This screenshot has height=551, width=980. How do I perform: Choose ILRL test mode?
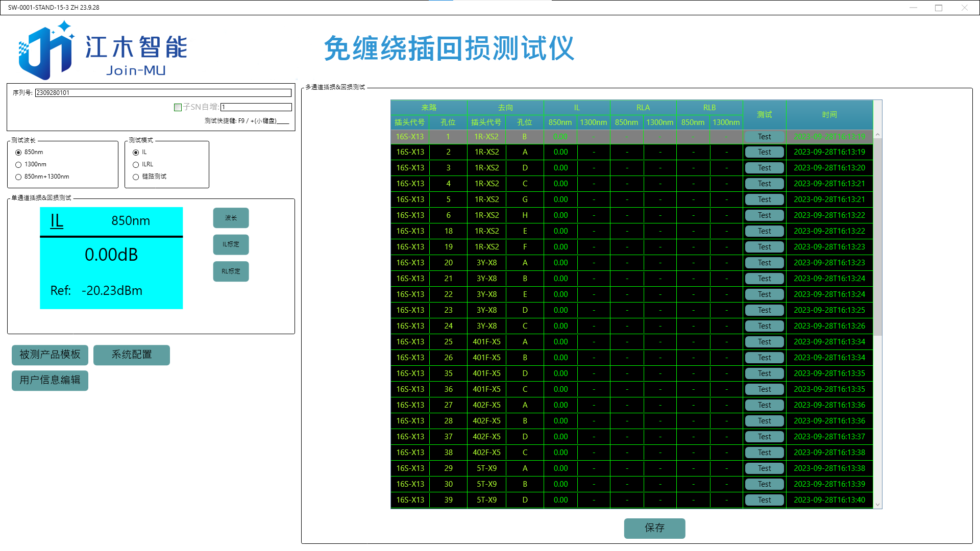136,164
